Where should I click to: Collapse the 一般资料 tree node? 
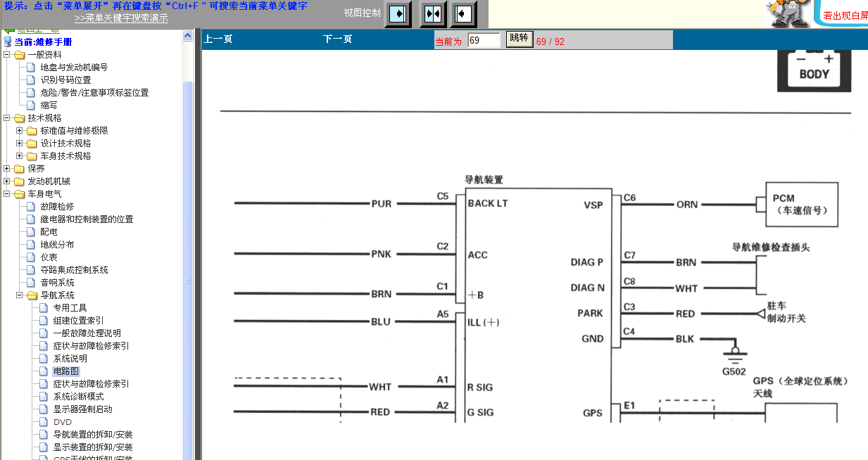coord(7,55)
